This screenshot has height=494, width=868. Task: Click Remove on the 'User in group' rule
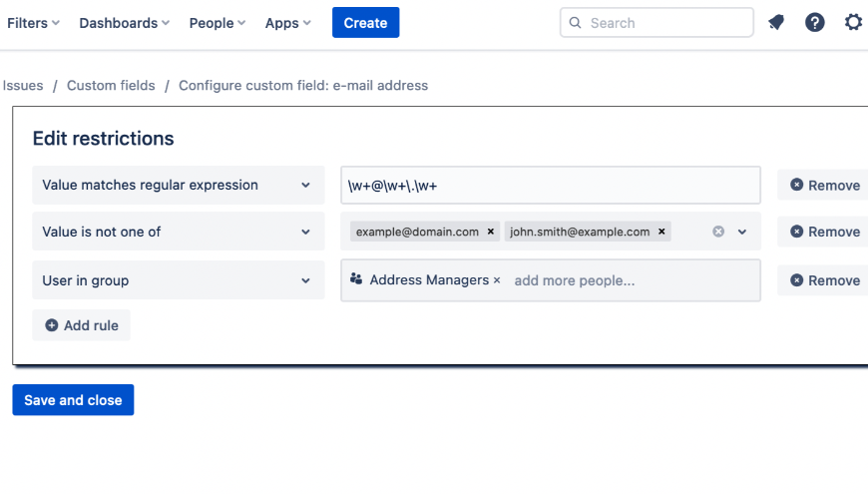[x=824, y=280]
